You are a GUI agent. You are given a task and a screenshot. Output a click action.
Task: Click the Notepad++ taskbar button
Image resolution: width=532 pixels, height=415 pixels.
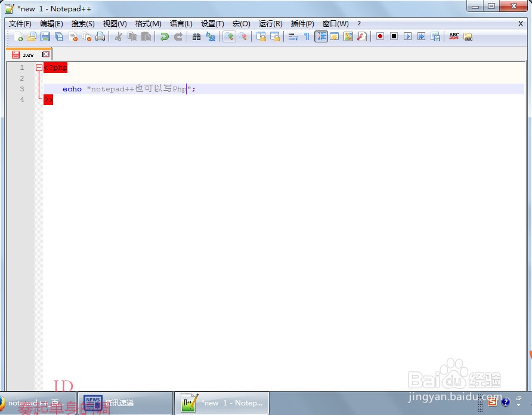222,403
